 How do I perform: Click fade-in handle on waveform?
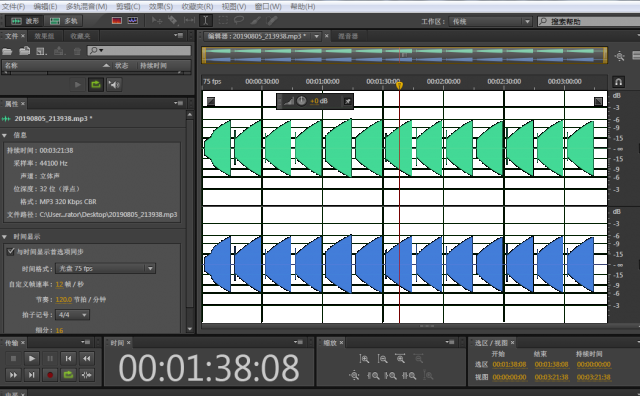(211, 101)
